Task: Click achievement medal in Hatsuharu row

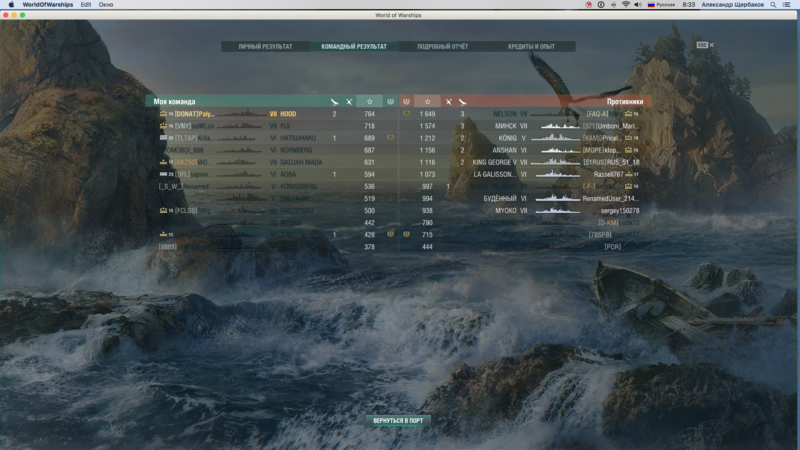Action: pyautogui.click(x=390, y=138)
